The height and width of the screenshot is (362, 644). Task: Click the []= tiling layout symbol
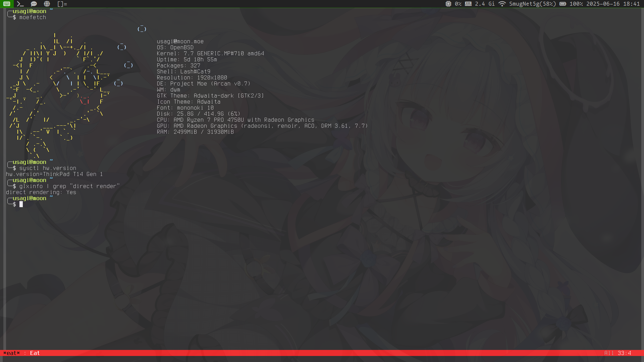click(62, 4)
